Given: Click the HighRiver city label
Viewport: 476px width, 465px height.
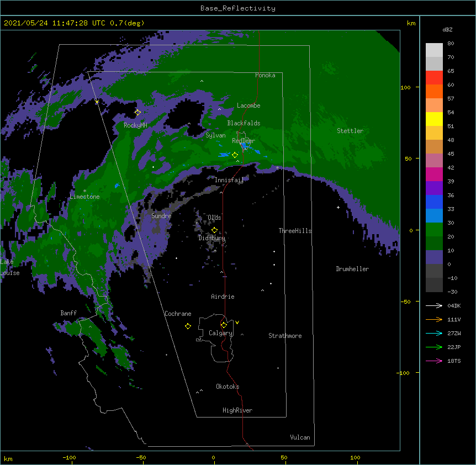Looking at the screenshot, I should (237, 410).
